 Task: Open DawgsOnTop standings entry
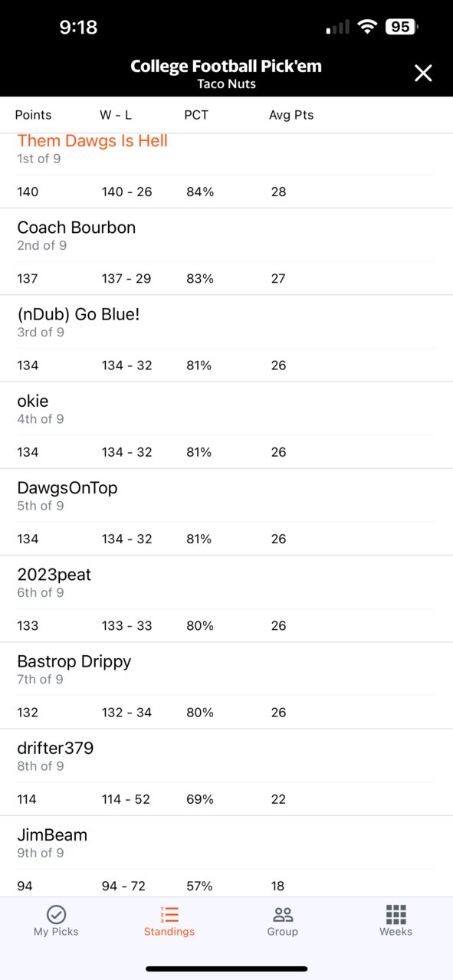226,511
